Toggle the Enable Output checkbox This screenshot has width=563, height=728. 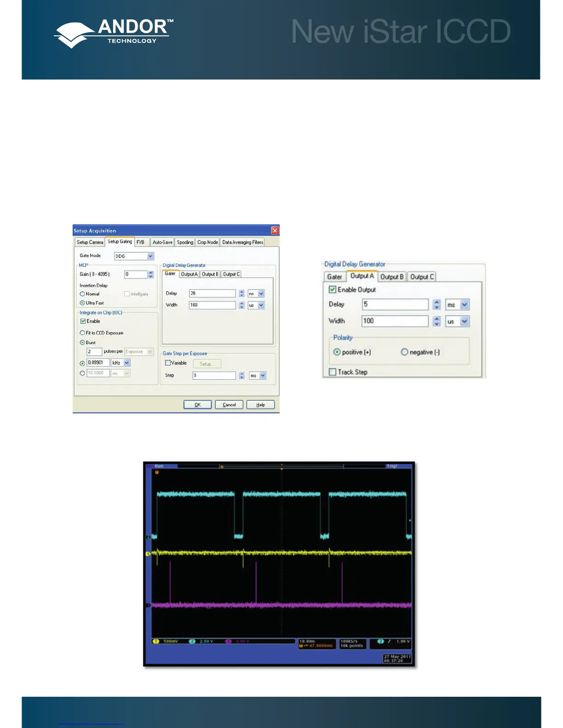coord(332,290)
